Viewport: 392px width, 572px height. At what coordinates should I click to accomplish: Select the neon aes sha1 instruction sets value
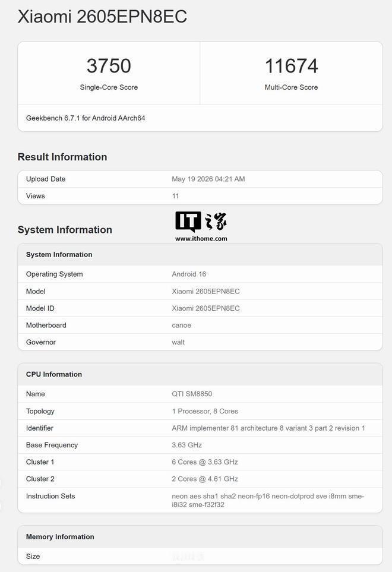point(268,501)
